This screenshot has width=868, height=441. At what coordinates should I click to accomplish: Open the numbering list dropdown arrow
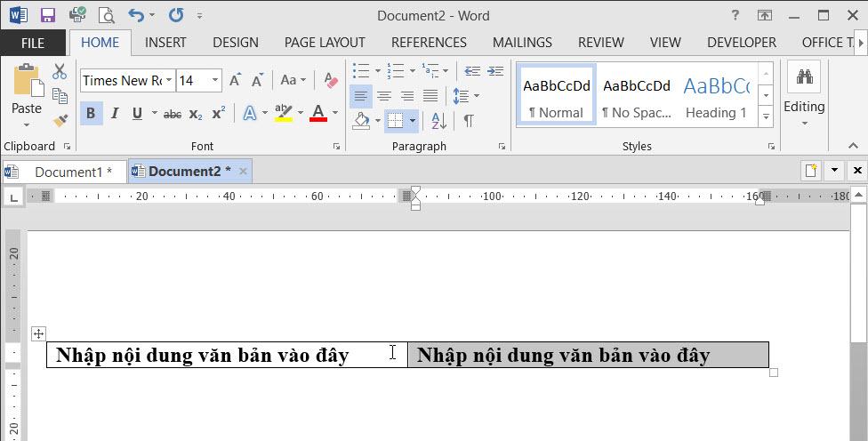[x=413, y=71]
